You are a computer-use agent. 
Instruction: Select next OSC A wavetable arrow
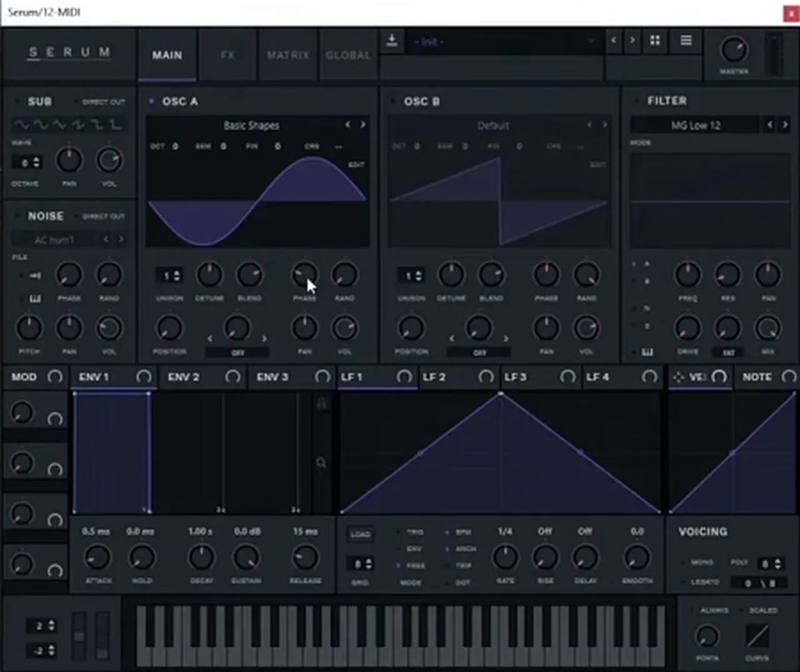pos(362,125)
